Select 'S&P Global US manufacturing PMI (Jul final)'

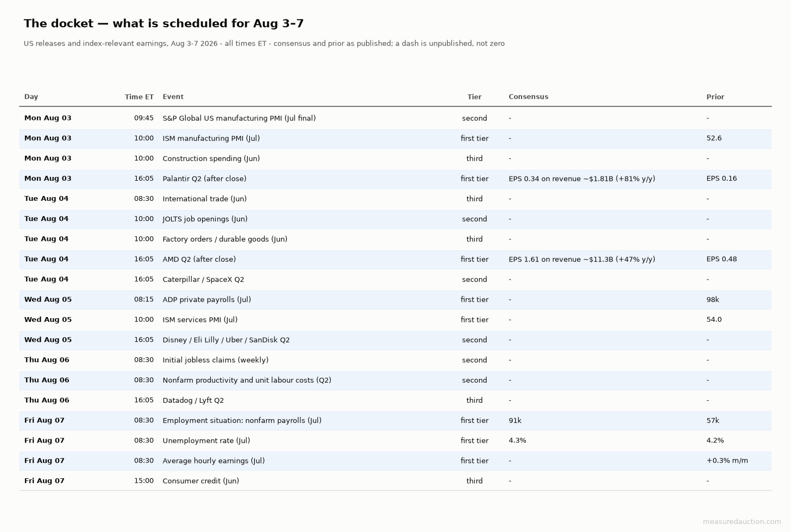pos(239,118)
